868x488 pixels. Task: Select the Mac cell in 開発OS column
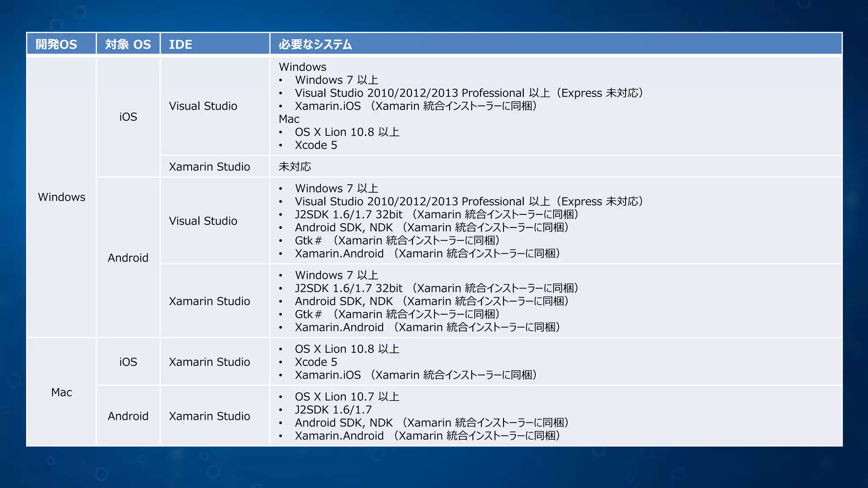pos(61,392)
